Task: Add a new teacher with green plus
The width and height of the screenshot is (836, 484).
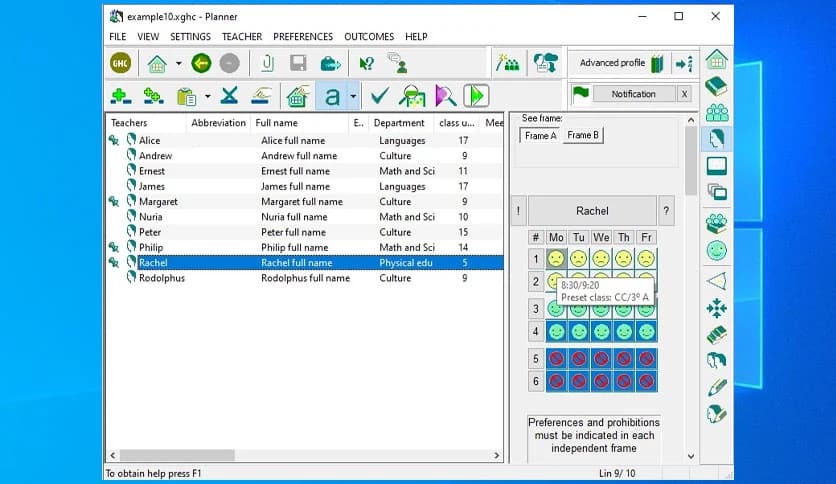Action: (121, 96)
